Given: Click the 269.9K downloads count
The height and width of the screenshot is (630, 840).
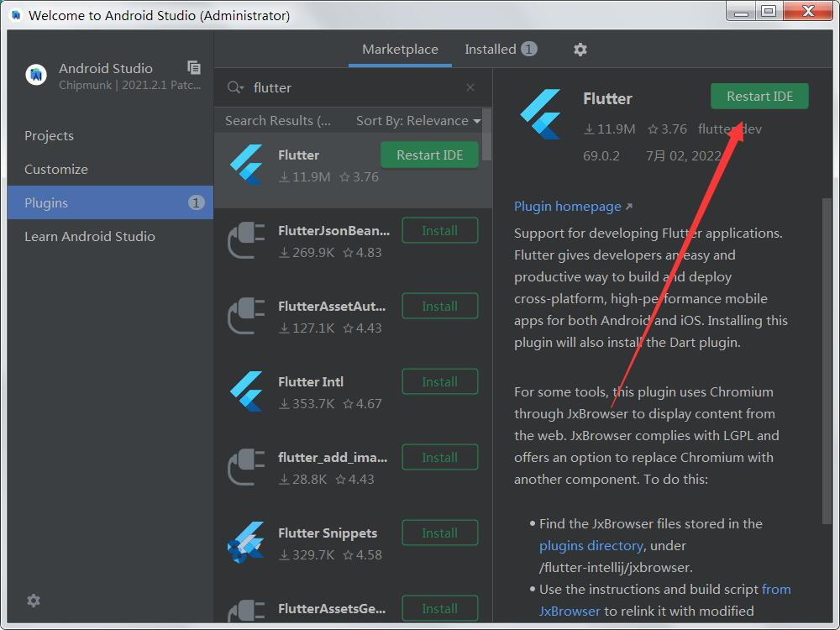Looking at the screenshot, I should [x=307, y=252].
